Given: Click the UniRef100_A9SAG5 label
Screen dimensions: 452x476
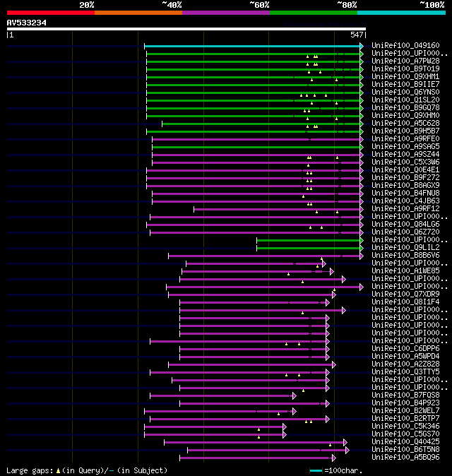Looking at the screenshot, I should point(405,147).
